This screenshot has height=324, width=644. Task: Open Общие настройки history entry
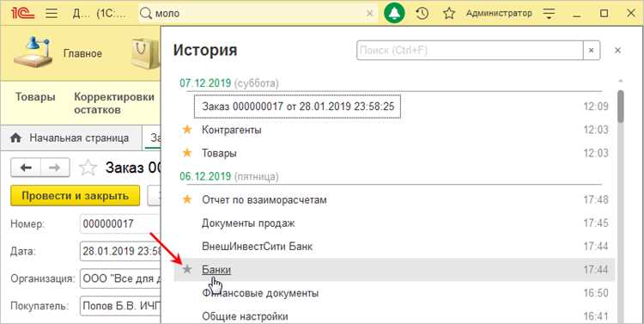pos(245,316)
